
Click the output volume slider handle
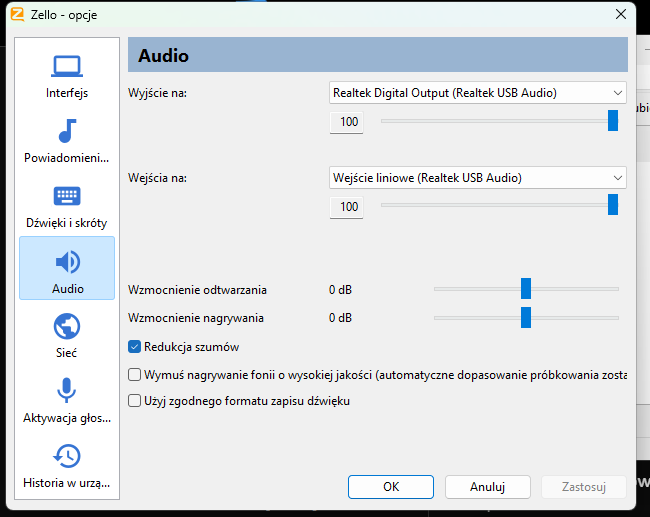(x=613, y=121)
